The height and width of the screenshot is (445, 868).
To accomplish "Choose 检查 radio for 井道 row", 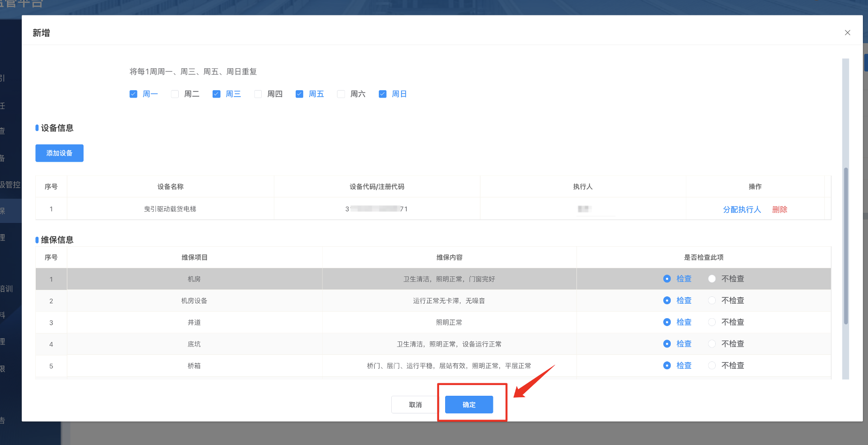I will point(667,322).
